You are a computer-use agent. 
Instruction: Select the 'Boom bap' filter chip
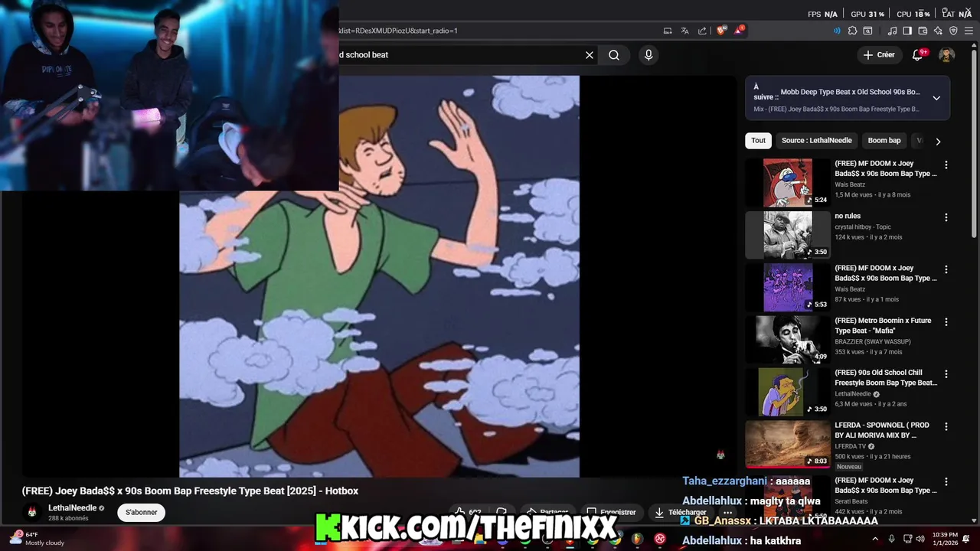tap(884, 141)
